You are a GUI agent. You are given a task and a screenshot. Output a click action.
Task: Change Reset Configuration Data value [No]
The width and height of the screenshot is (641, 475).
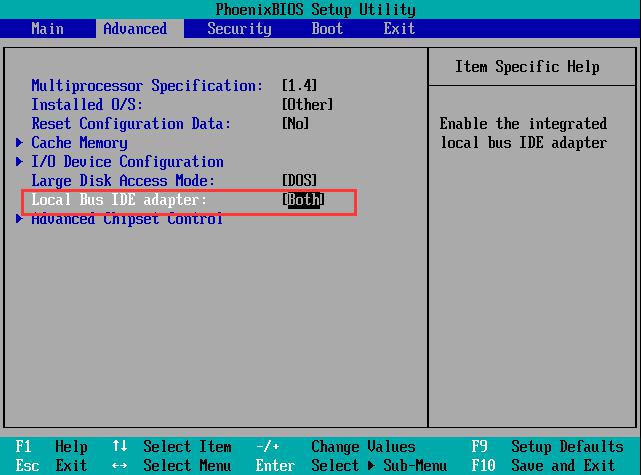click(x=295, y=123)
